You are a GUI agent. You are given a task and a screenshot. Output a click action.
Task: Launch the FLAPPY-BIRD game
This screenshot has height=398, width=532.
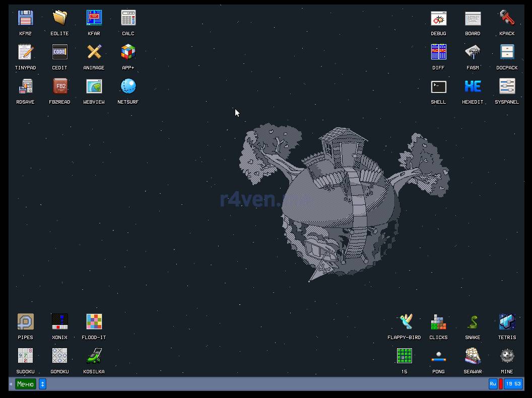tap(404, 322)
